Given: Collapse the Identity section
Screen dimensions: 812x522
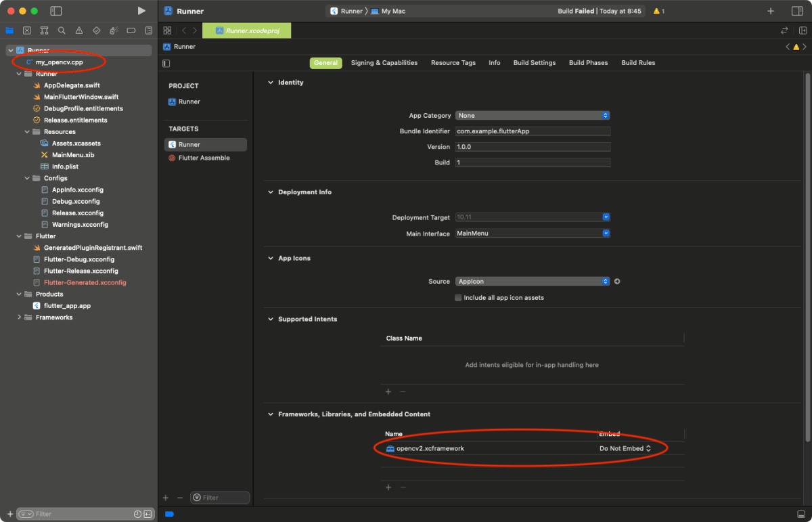Looking at the screenshot, I should (x=271, y=83).
